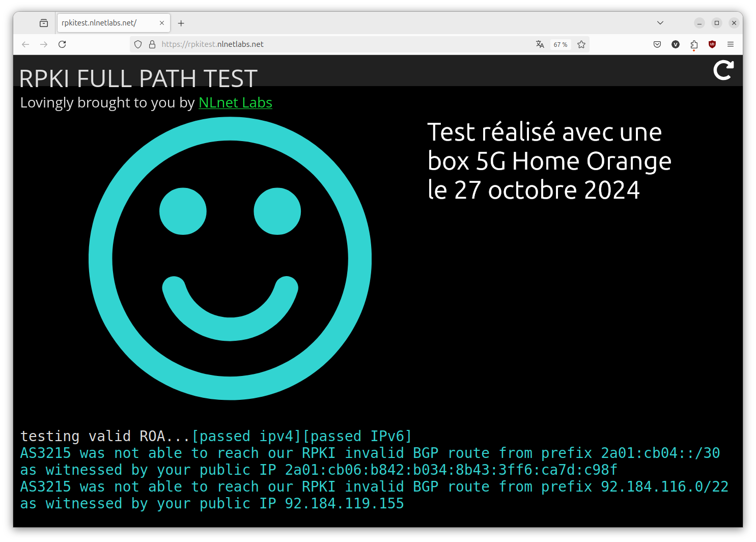Viewport: 756px width, 542px height.
Task: Open the extensions puzzle icon
Action: tap(694, 44)
